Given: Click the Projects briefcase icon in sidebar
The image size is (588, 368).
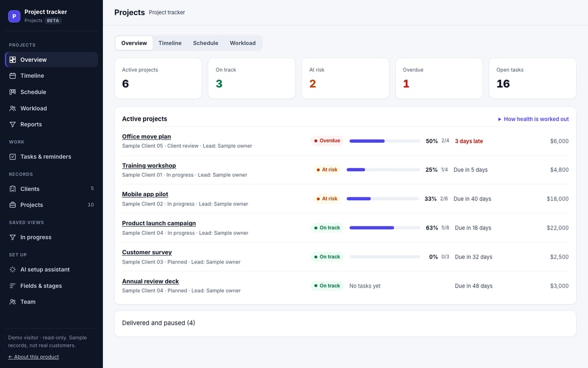Looking at the screenshot, I should point(13,205).
